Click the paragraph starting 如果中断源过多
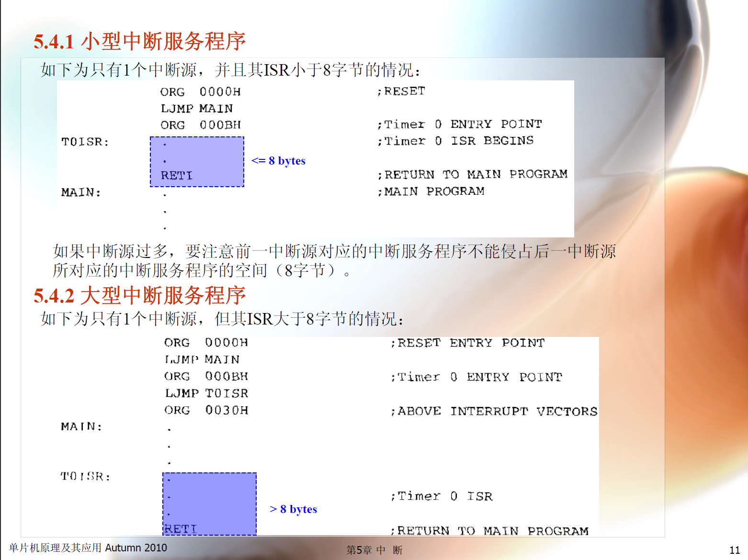 [334, 261]
